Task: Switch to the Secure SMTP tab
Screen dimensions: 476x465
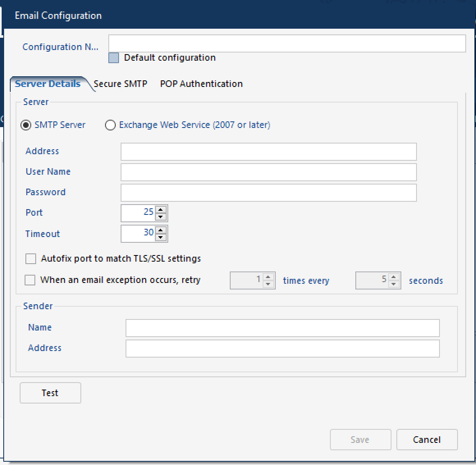Action: pyautogui.click(x=120, y=84)
